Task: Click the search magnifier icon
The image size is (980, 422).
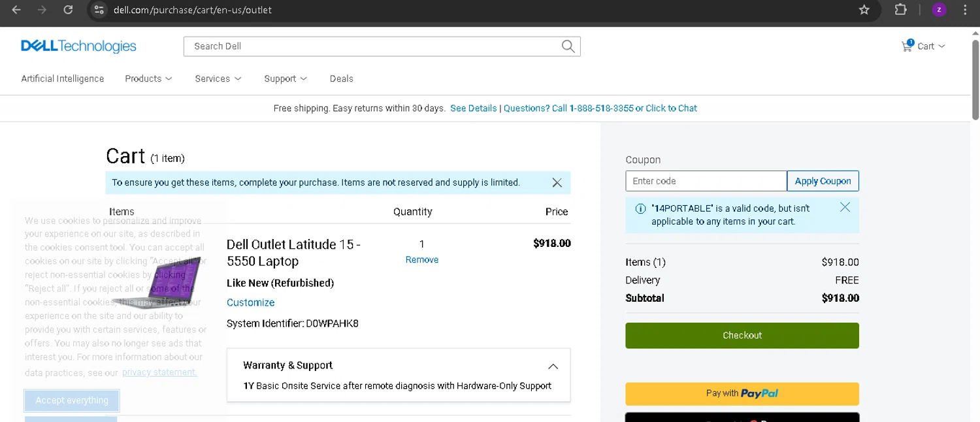Action: pyautogui.click(x=568, y=46)
